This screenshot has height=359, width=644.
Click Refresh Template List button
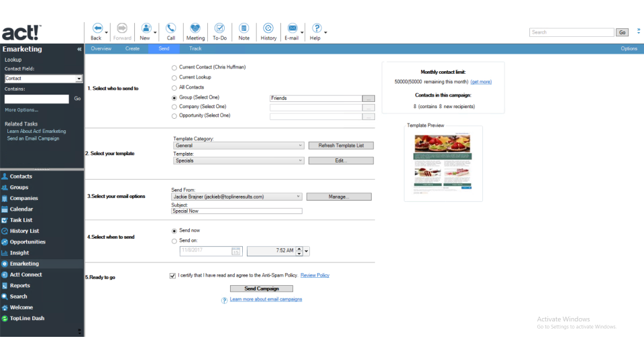341,146
